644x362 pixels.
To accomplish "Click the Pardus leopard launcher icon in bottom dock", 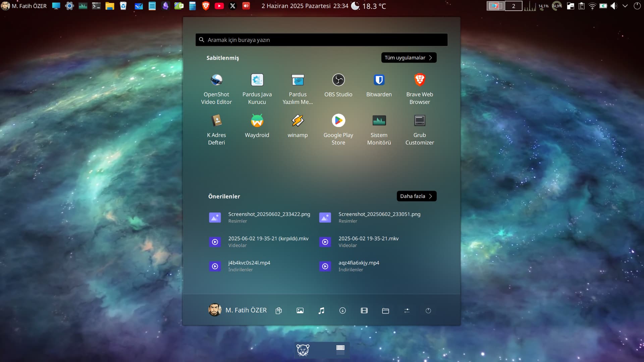I will [x=303, y=350].
